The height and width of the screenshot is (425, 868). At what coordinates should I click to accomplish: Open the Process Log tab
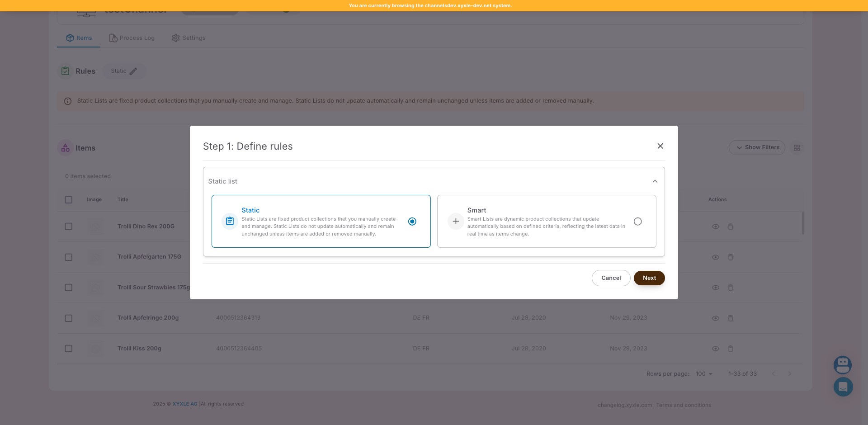(x=132, y=38)
